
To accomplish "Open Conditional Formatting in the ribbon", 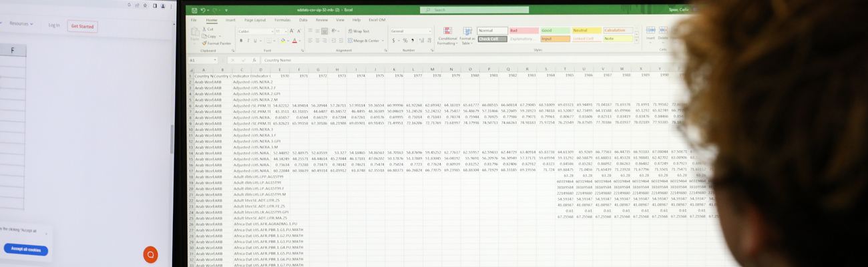I will point(447,36).
